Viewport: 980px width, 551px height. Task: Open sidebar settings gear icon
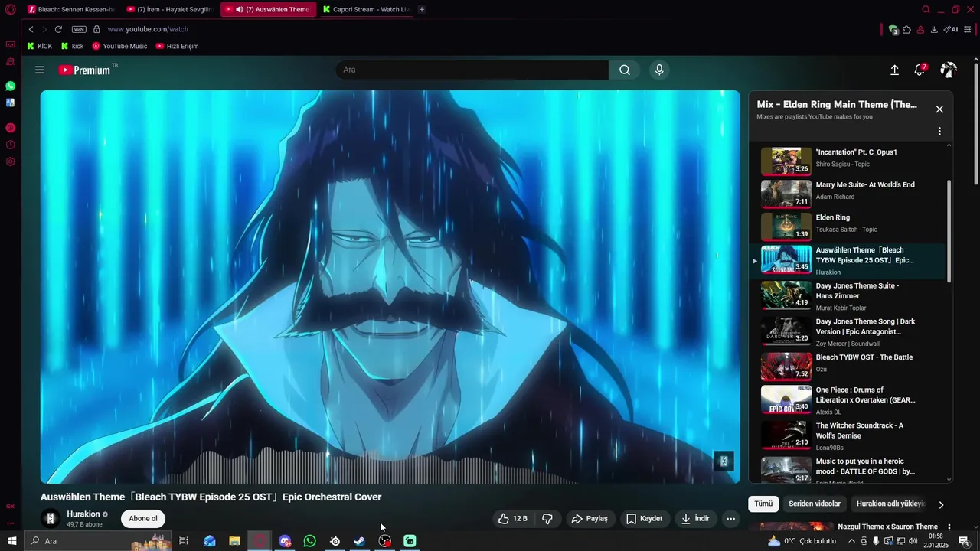(10, 161)
